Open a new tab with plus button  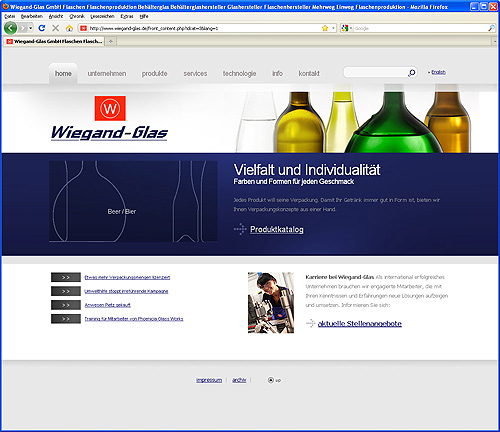[x=111, y=41]
